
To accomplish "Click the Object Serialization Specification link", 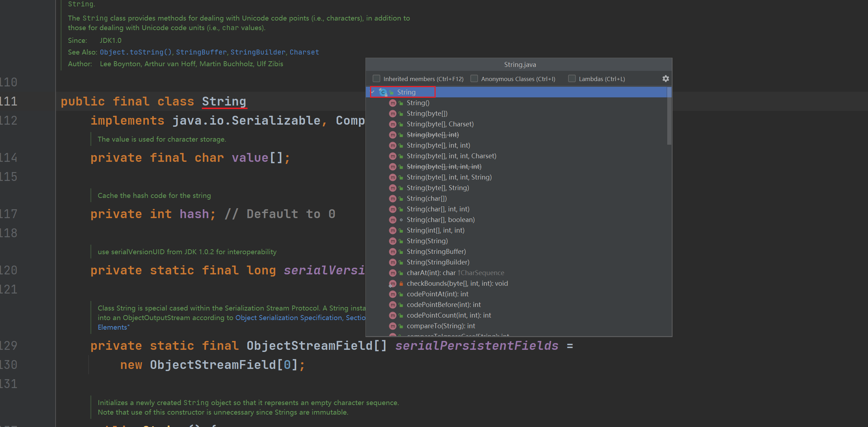I will click(289, 318).
